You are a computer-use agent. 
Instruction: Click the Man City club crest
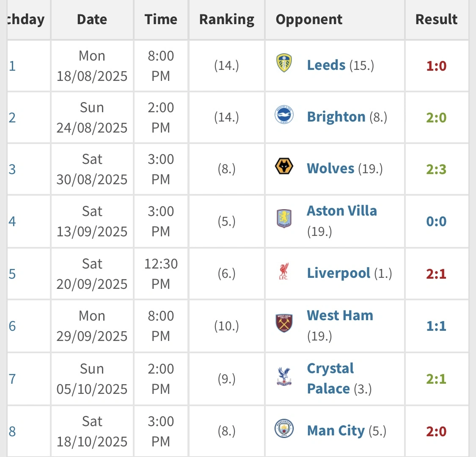point(284,429)
